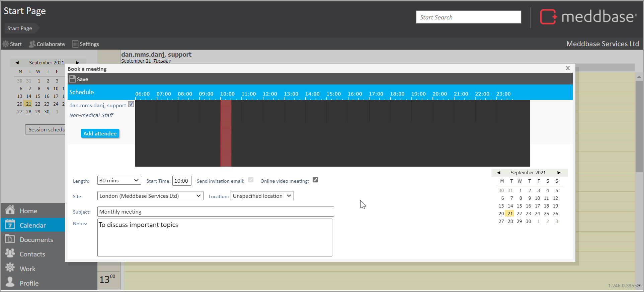This screenshot has width=644, height=292.
Task: Open the Start menu in top bar
Action: (12, 44)
